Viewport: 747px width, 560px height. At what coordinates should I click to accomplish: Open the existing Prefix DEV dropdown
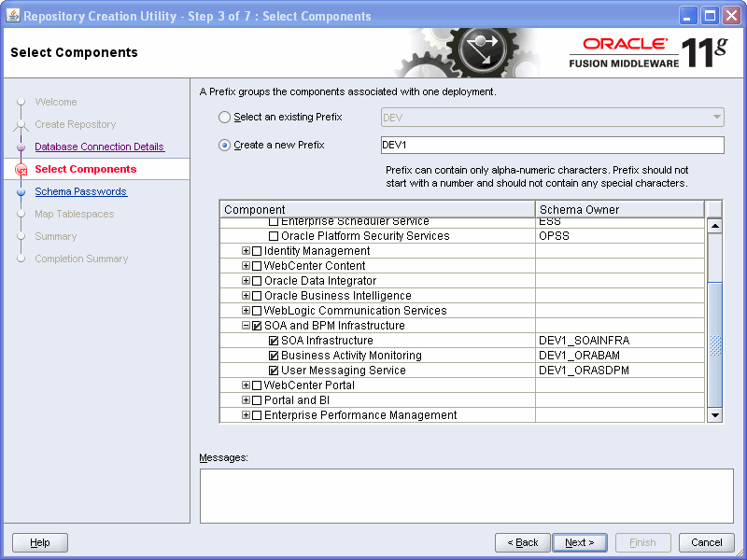click(x=552, y=118)
